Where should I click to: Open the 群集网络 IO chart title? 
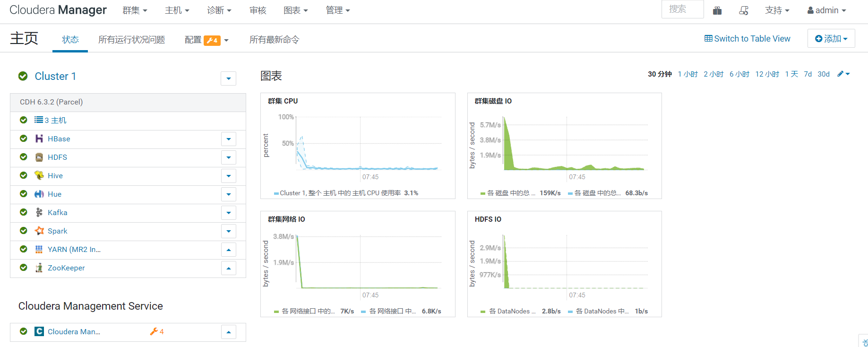coord(286,219)
